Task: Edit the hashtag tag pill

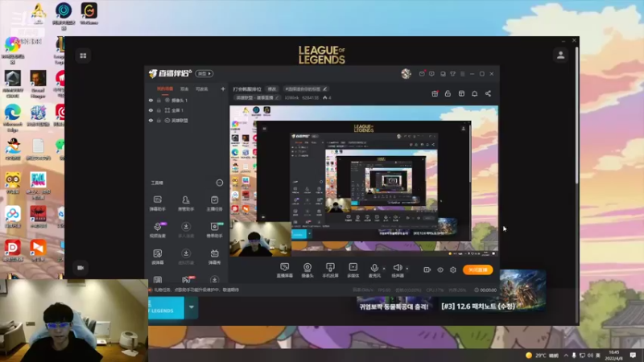Action: [307, 88]
